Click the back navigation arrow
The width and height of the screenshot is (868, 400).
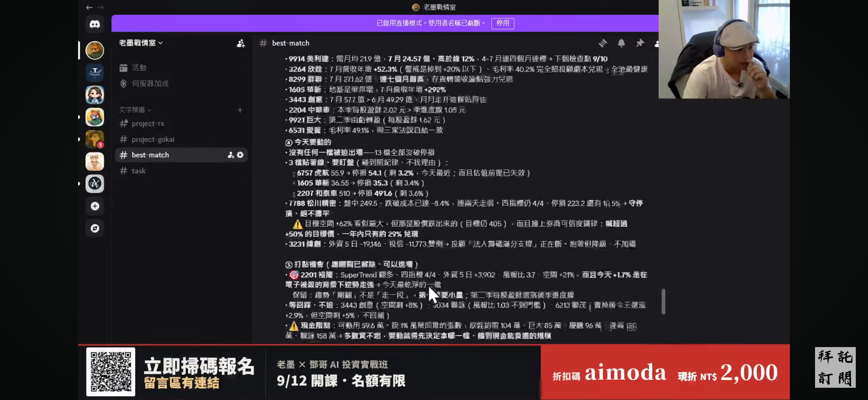pyautogui.click(x=89, y=7)
